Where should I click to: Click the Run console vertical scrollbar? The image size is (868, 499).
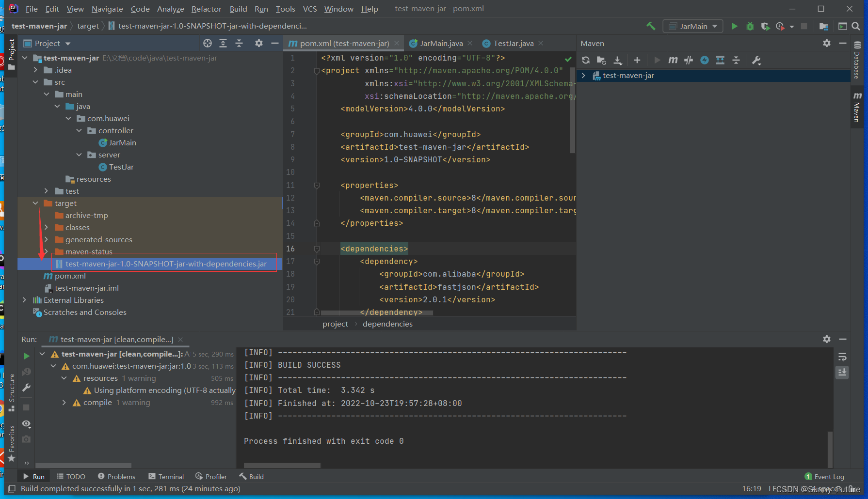[x=830, y=450]
